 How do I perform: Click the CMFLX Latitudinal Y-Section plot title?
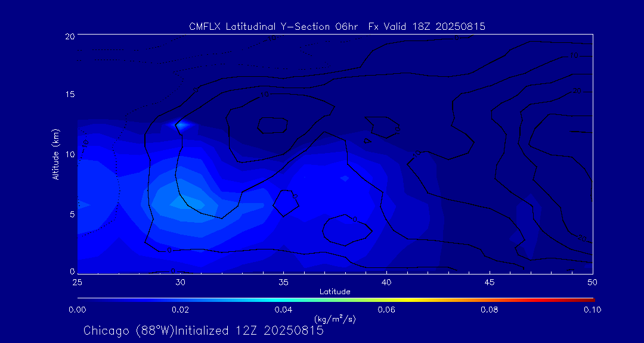point(337,26)
